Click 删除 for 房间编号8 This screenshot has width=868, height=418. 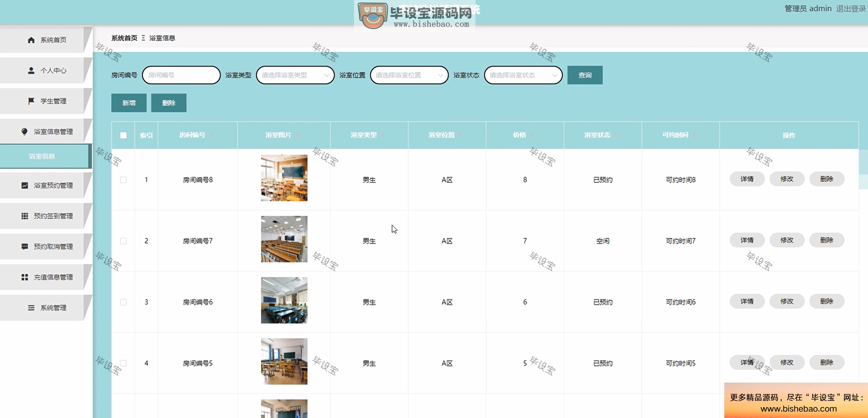[x=827, y=179]
